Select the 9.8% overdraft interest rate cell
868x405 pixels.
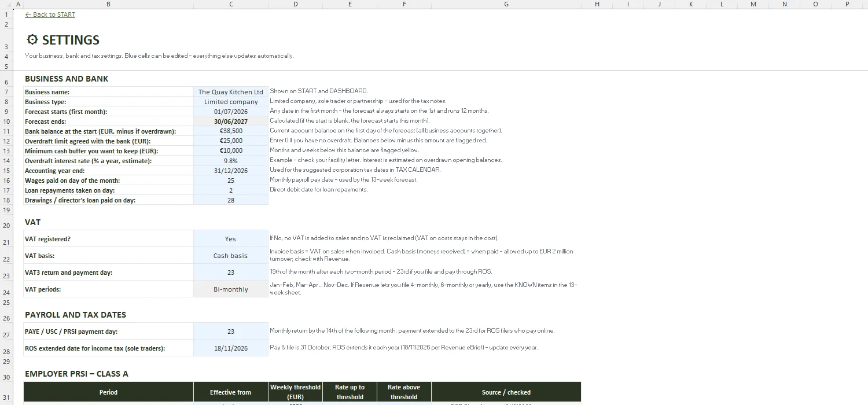tap(231, 161)
